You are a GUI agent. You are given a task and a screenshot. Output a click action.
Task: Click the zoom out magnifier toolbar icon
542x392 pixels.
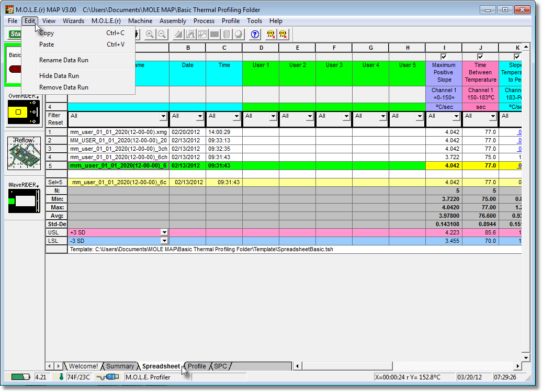coord(162,34)
